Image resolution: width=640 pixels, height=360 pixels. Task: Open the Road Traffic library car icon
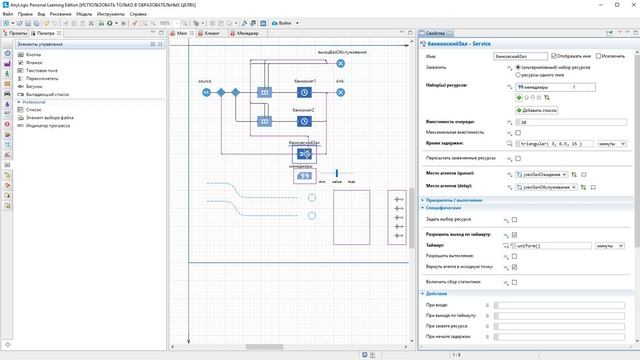click(x=7, y=94)
